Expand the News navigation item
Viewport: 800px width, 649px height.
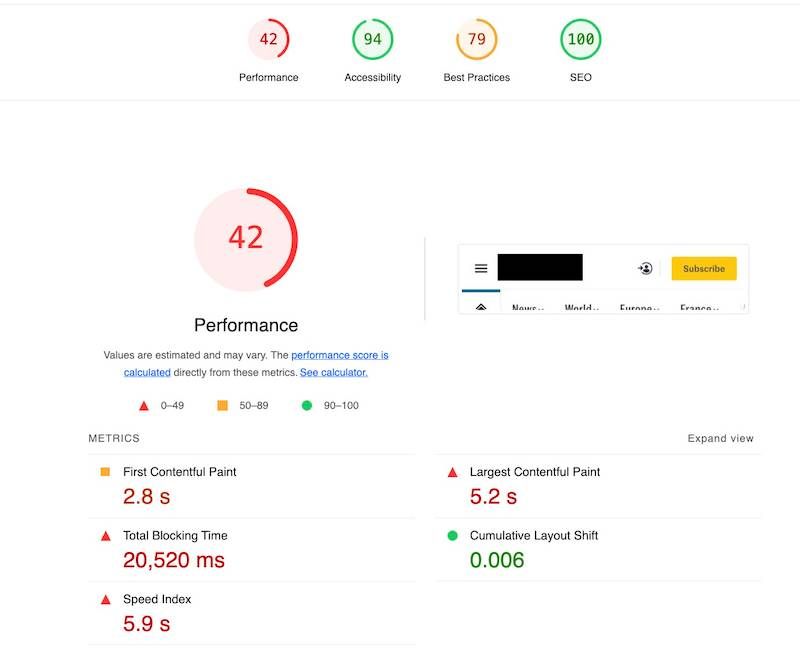coord(528,309)
